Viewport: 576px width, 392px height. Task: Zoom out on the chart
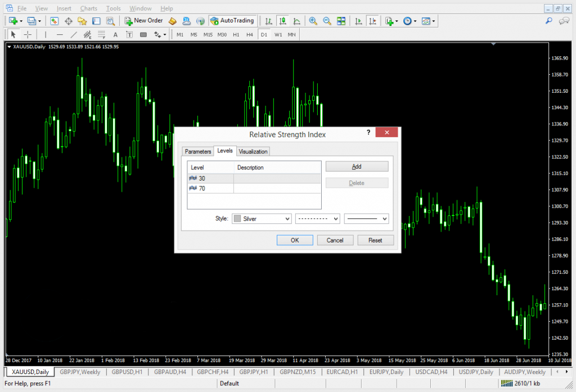(x=327, y=21)
